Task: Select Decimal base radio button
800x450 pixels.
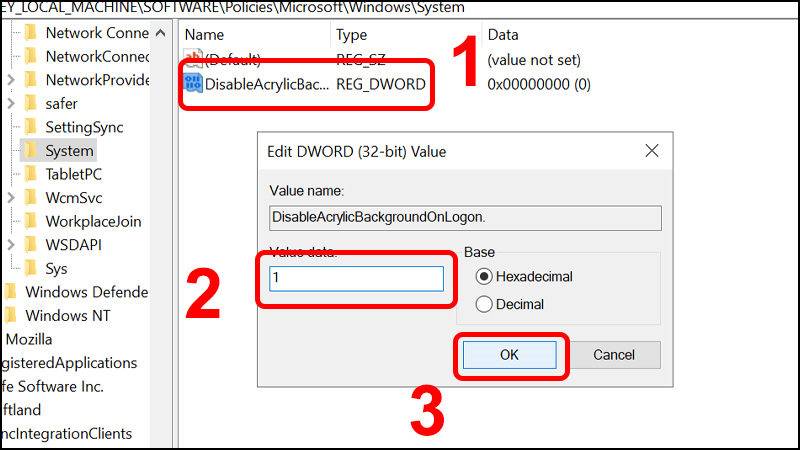Action: click(x=484, y=304)
